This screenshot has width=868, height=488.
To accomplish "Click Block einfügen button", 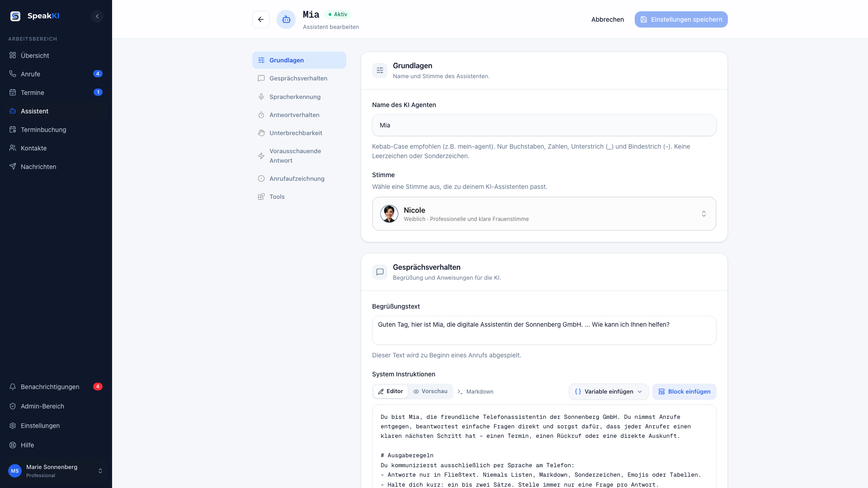I will [x=684, y=392].
